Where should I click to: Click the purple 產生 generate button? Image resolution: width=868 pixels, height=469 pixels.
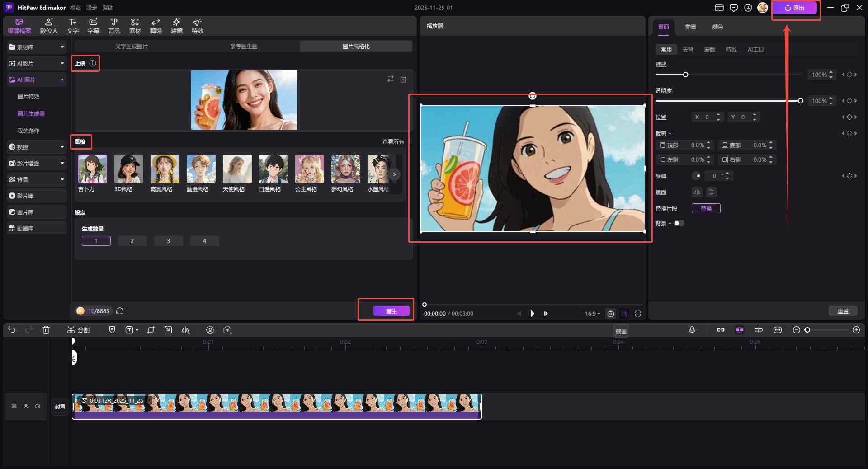[x=391, y=311]
